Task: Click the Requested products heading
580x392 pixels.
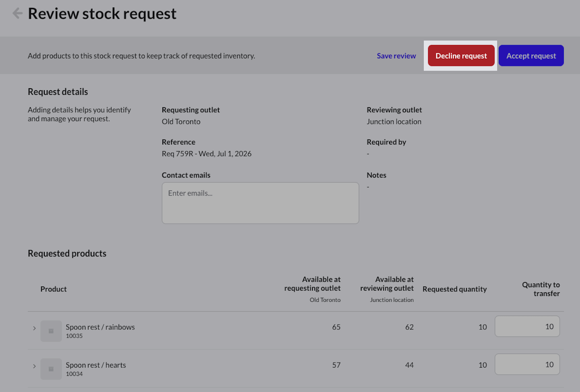Action: point(67,253)
